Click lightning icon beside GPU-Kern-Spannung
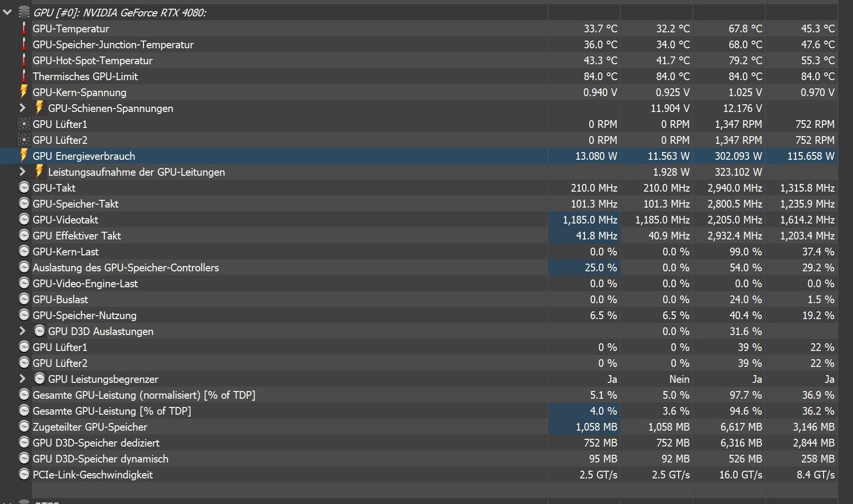The height and width of the screenshot is (504, 853). [x=24, y=92]
